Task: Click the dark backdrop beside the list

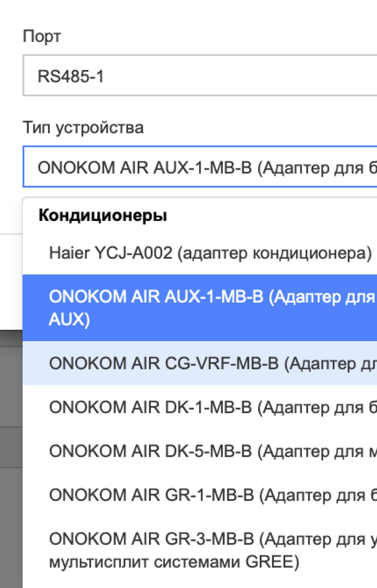Action: [11, 448]
